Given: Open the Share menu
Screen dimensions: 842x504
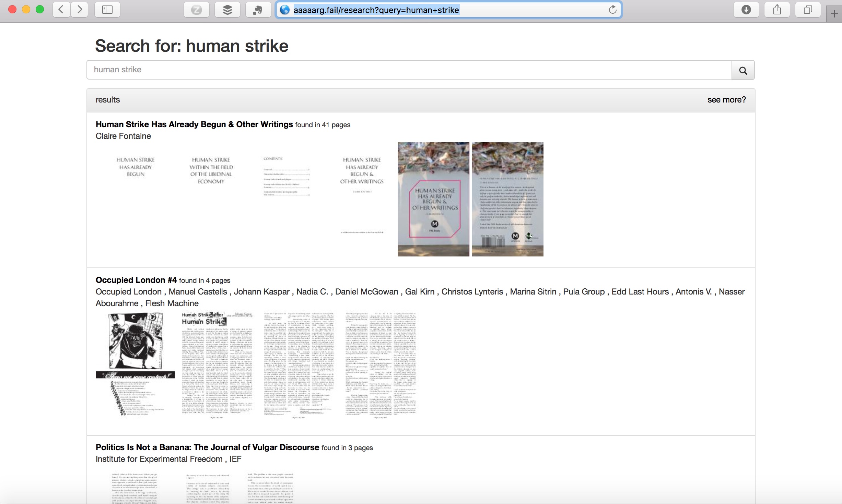Looking at the screenshot, I should pos(777,10).
